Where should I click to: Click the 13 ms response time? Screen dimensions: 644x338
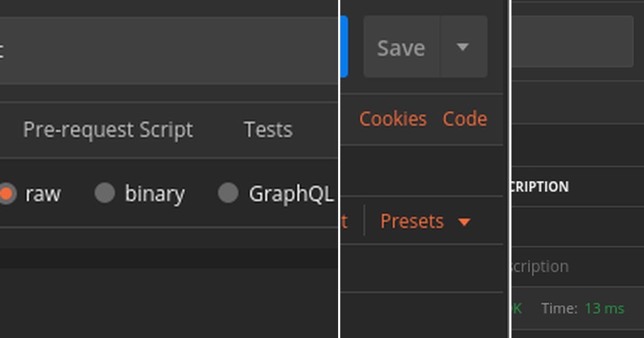tap(604, 308)
